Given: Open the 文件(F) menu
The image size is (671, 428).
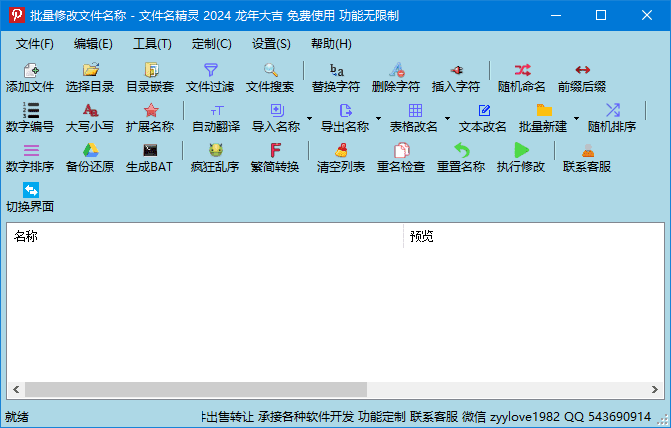Looking at the screenshot, I should tap(35, 44).
